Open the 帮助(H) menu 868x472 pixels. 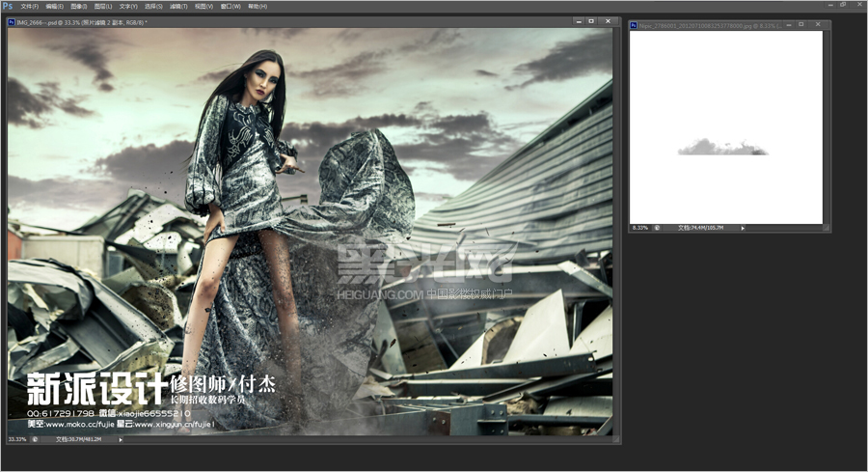click(x=258, y=6)
